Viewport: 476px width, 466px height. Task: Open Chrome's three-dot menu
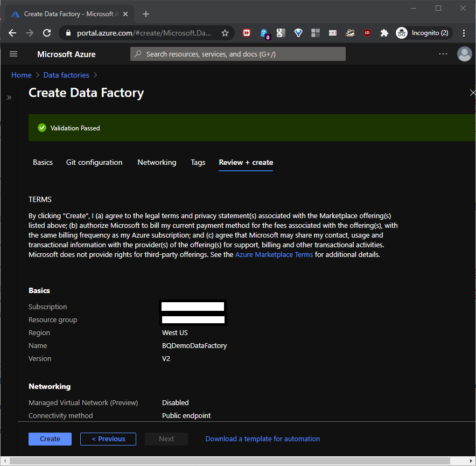[464, 33]
